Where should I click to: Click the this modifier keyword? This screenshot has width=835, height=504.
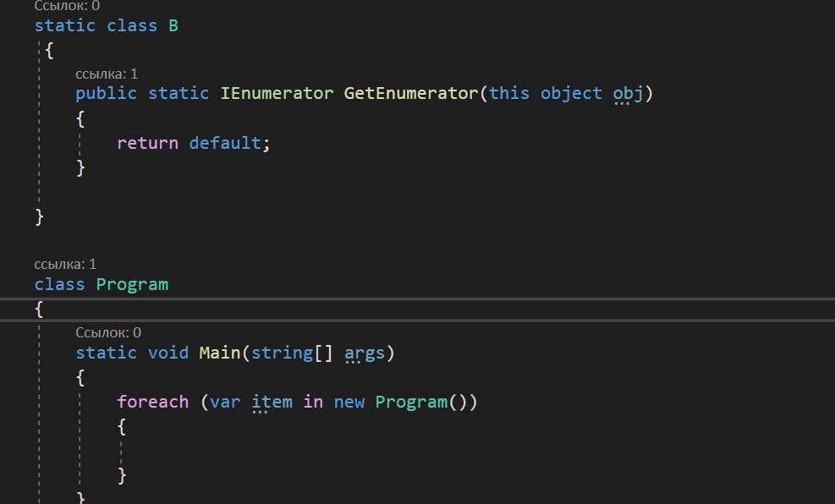pyautogui.click(x=509, y=93)
